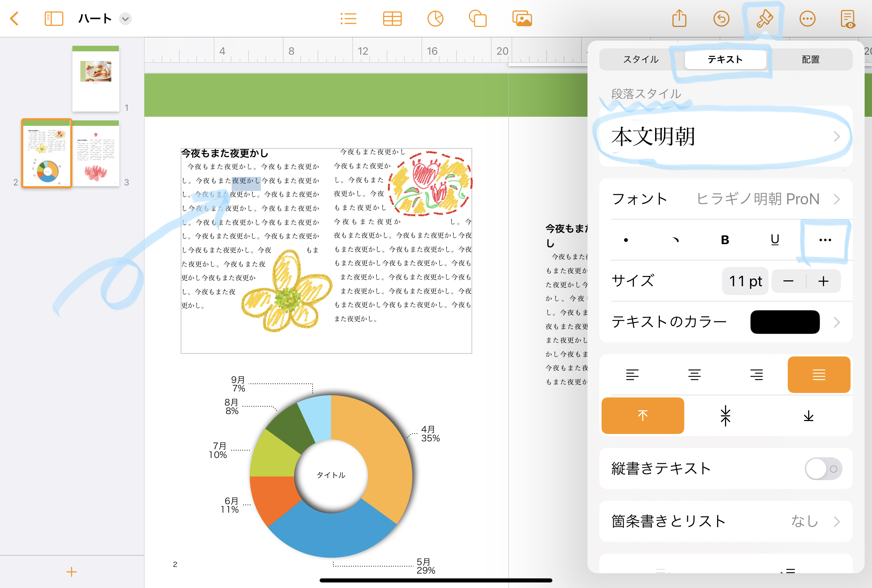Viewport: 872px width, 588px height.
Task: Toggle bold B formatting
Action: (725, 240)
